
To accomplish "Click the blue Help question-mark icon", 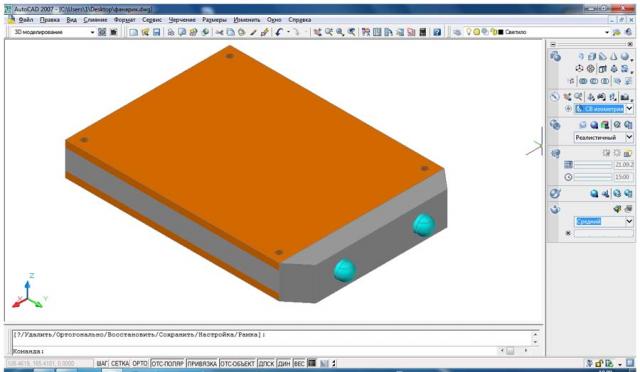I will point(437,32).
